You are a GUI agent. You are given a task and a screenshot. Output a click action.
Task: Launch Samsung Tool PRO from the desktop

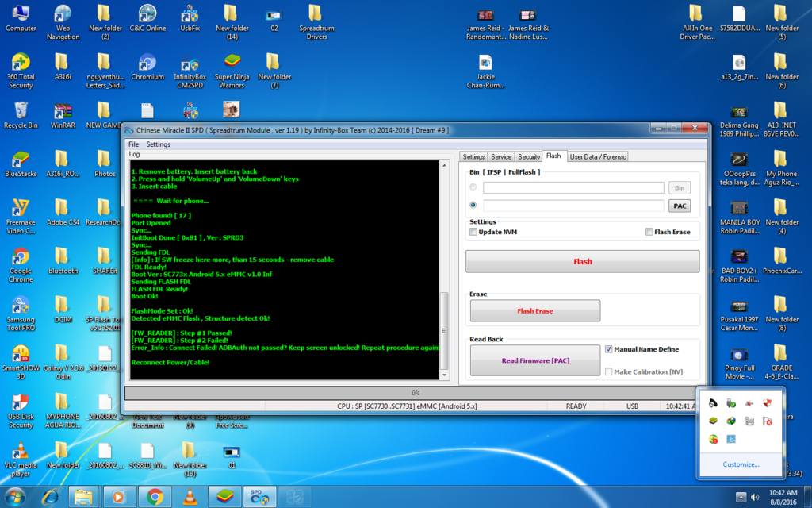[21, 314]
